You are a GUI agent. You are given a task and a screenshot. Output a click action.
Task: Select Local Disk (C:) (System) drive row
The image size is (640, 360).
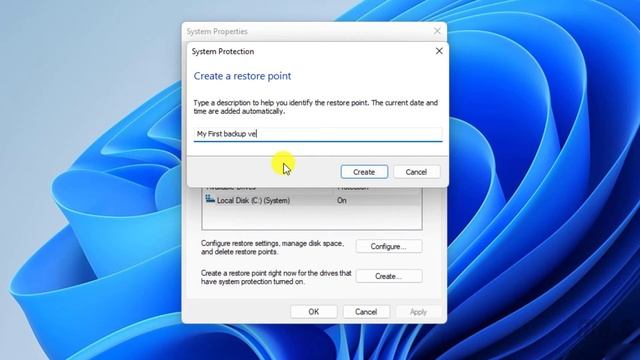[x=312, y=200]
